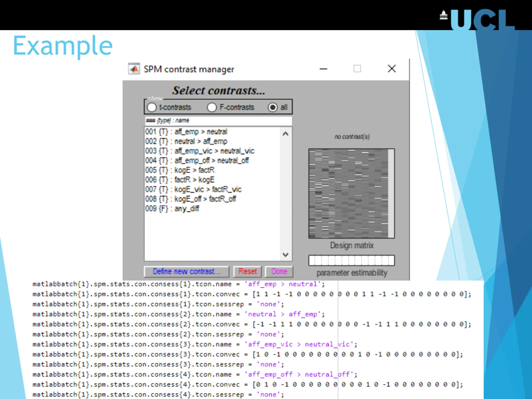The width and height of the screenshot is (532, 399).
Task: Click the Define new contrast... button
Action: coord(187,272)
